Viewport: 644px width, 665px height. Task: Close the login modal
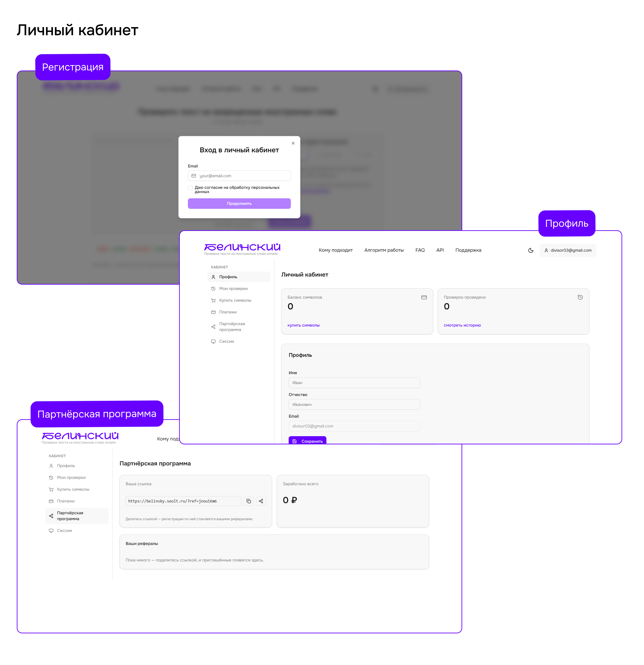pos(293,143)
